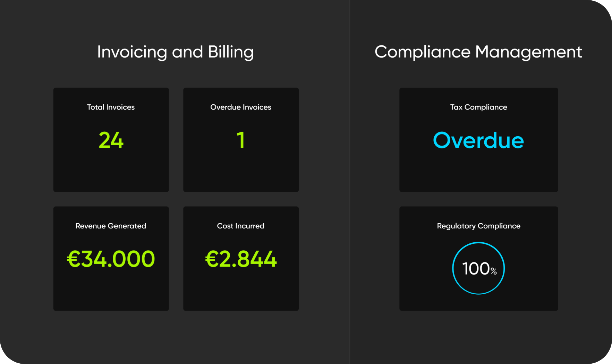Image resolution: width=612 pixels, height=364 pixels.
Task: Select the Revenue Generated label
Action: pyautogui.click(x=111, y=226)
